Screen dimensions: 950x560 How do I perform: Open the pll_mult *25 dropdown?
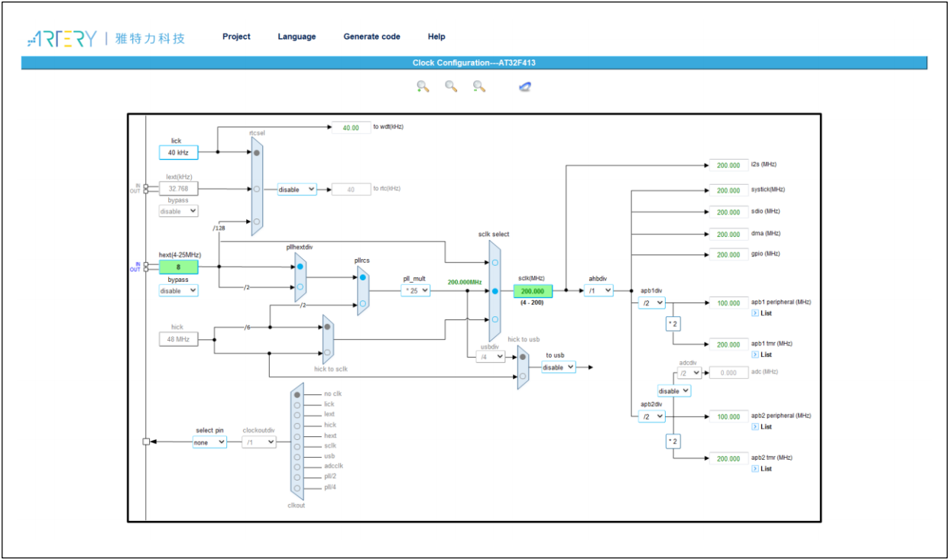[416, 291]
